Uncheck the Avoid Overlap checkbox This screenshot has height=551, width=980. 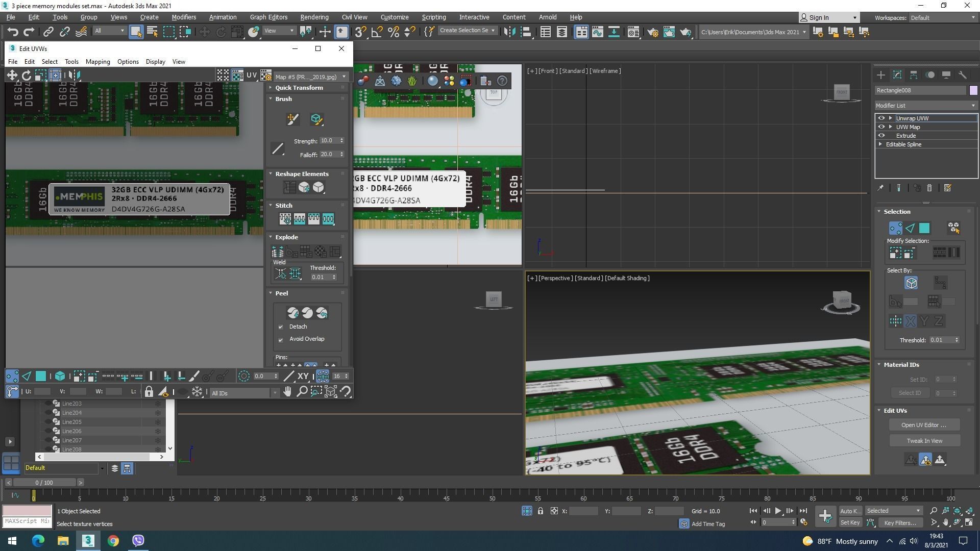click(281, 339)
